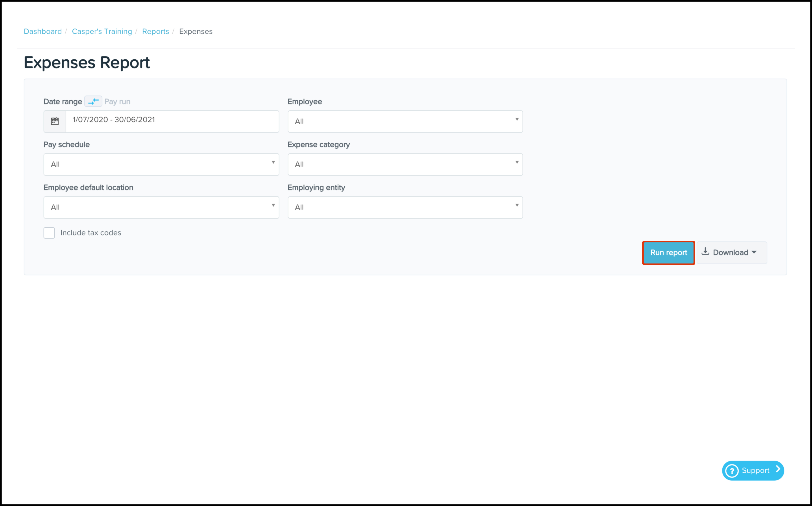Tick the Include tax codes checkbox
Image resolution: width=812 pixels, height=506 pixels.
pyautogui.click(x=49, y=233)
